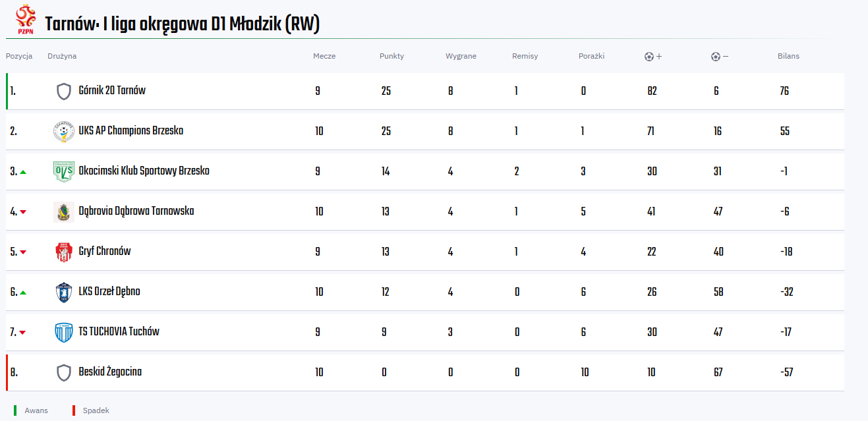Click Gryf Chronów red crest
The image size is (868, 421).
[64, 252]
